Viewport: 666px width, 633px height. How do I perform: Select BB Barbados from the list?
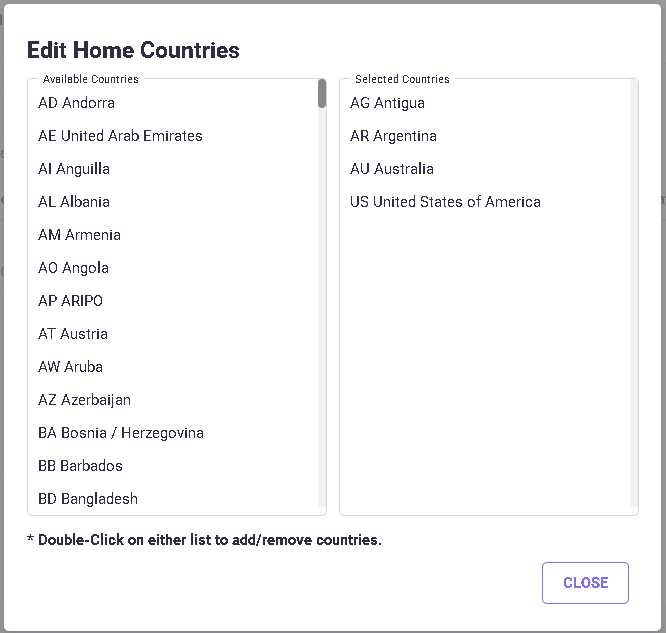[x=80, y=466]
